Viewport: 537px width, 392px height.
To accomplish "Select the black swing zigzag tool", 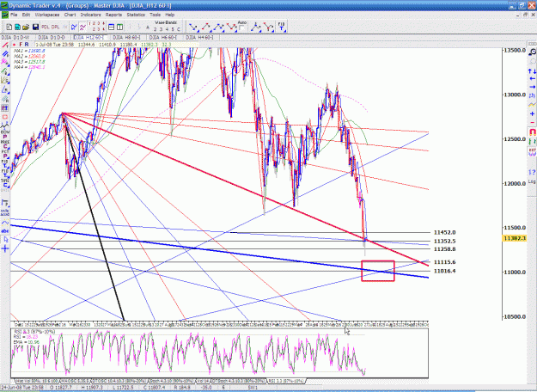I will [5, 126].
